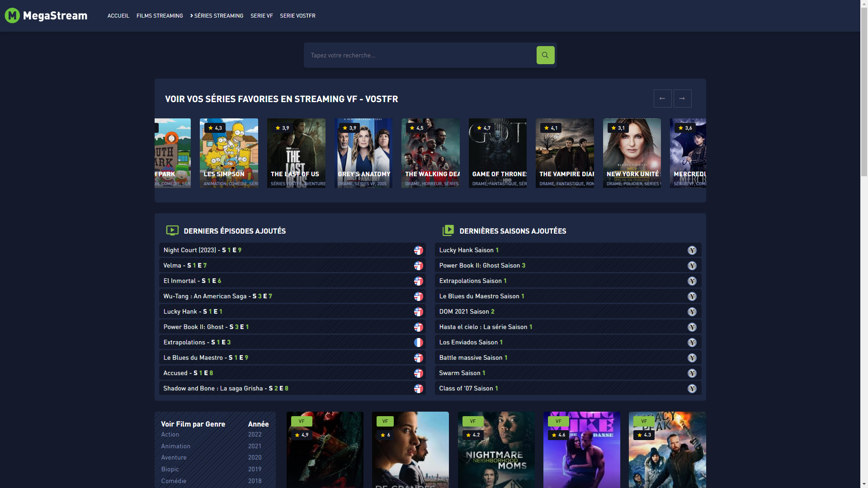
Task: Click round icon on Le Blues du Maestro Saison row
Action: (692, 296)
